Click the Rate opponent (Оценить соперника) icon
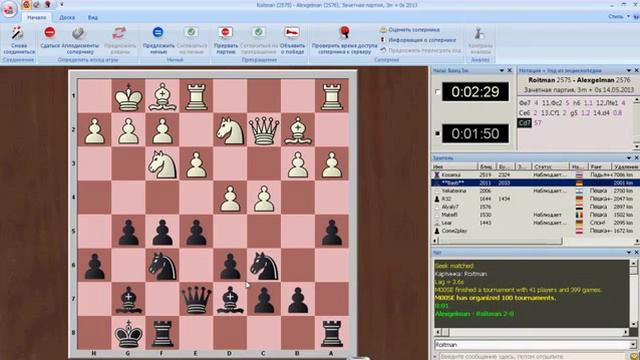The height and width of the screenshot is (360, 640). 383,30
